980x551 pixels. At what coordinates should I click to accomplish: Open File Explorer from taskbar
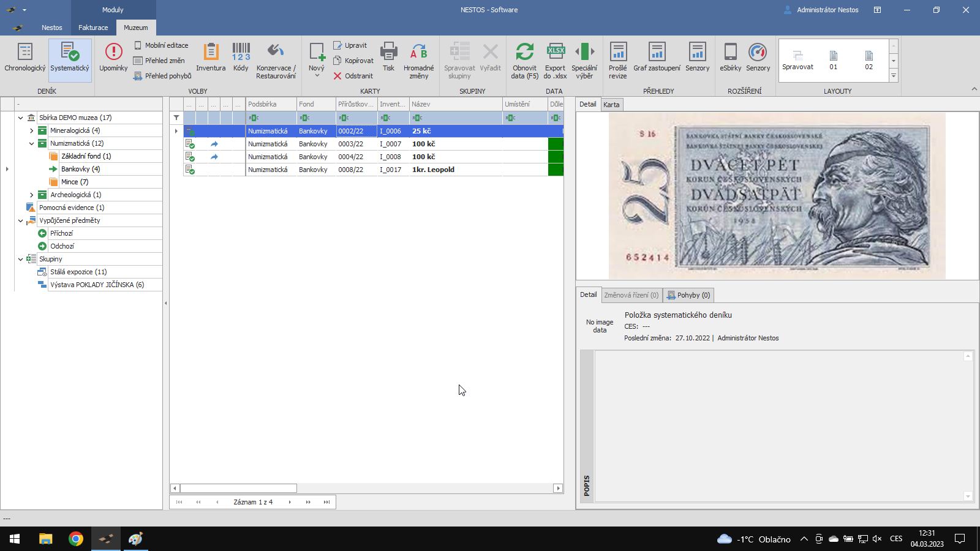point(46,539)
